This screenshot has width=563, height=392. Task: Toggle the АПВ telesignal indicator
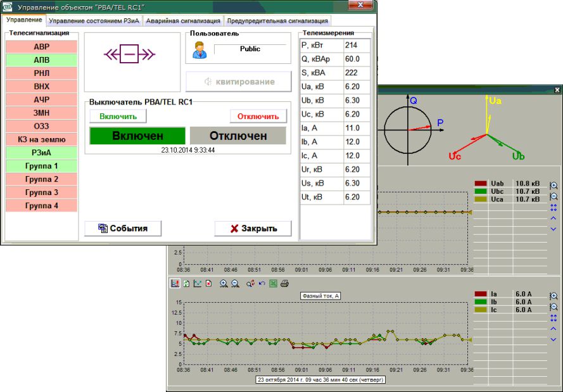41,60
